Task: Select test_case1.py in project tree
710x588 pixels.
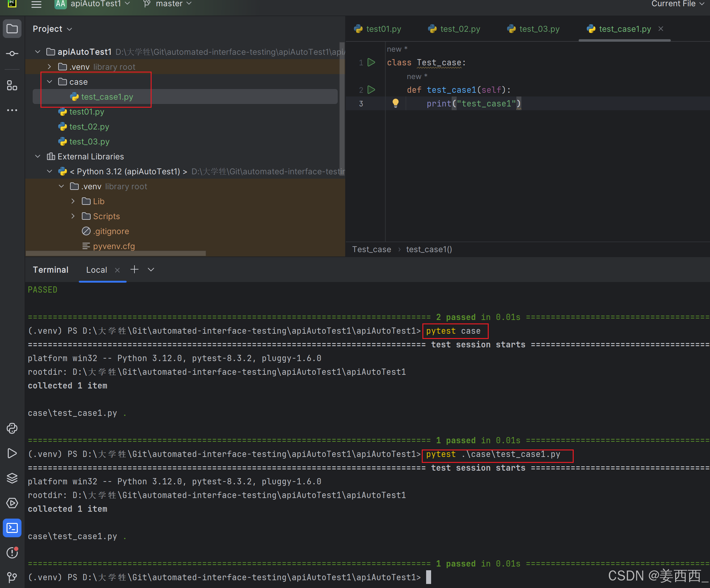Action: (185, 97)
